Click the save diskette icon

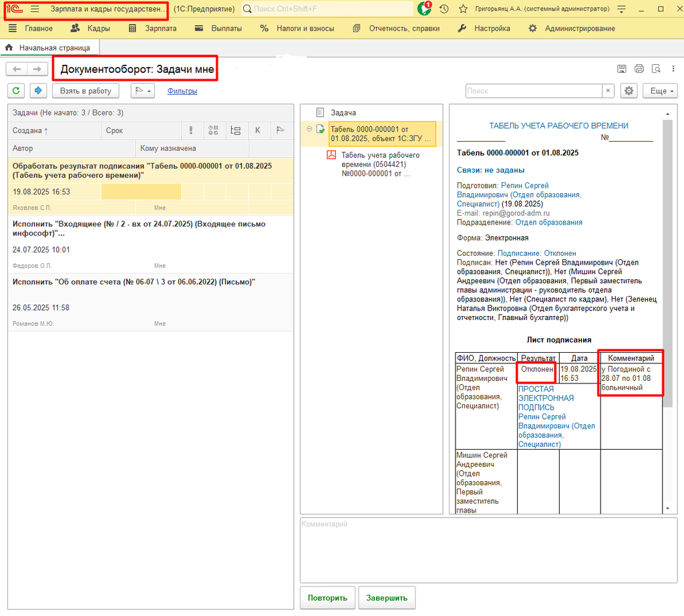coord(621,69)
